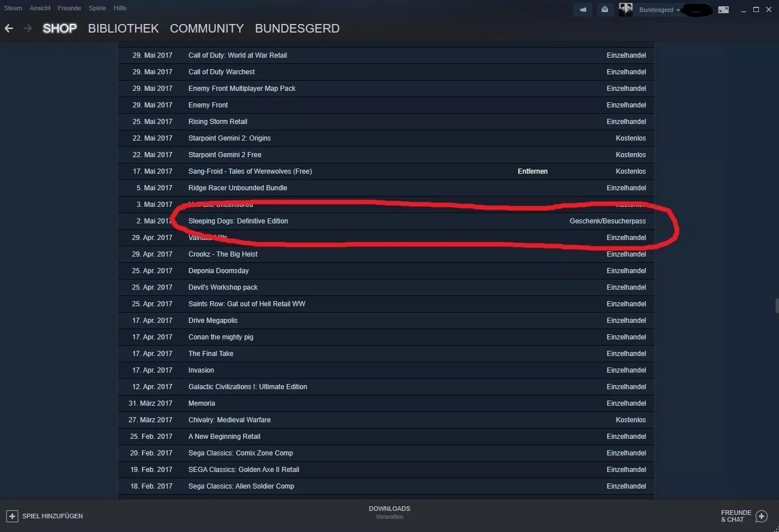This screenshot has height=532, width=779.
Task: Switch to the COMMUNITY tab
Action: pos(207,29)
